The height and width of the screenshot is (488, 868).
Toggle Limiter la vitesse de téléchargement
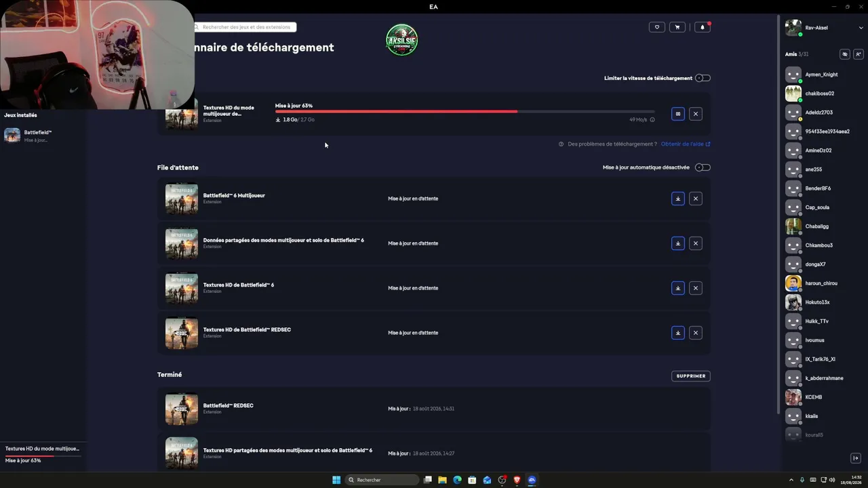pyautogui.click(x=703, y=78)
